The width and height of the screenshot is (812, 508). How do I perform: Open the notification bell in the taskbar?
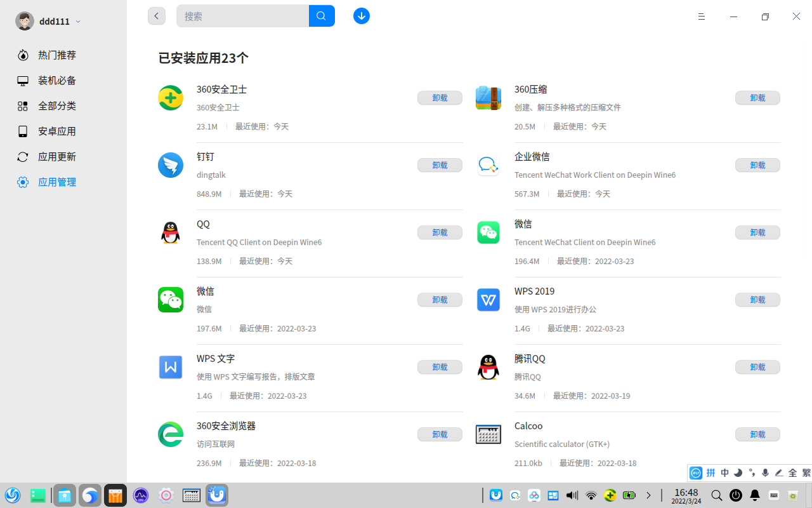click(x=755, y=495)
